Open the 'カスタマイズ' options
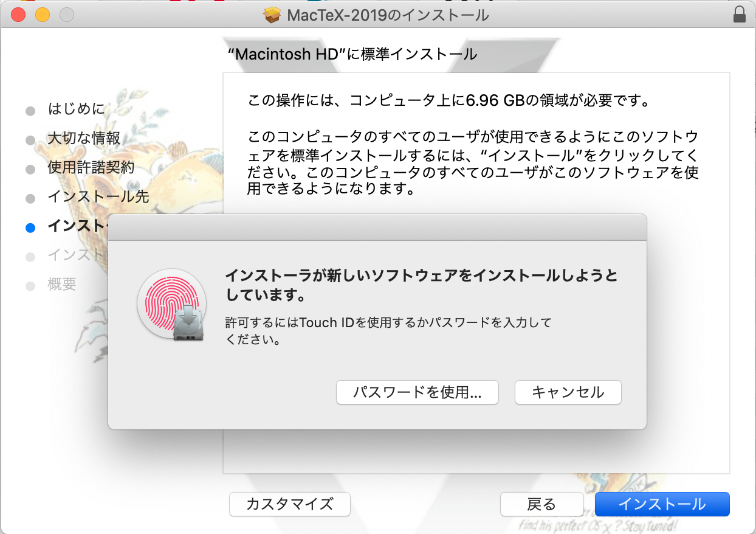The image size is (756, 534). click(290, 504)
